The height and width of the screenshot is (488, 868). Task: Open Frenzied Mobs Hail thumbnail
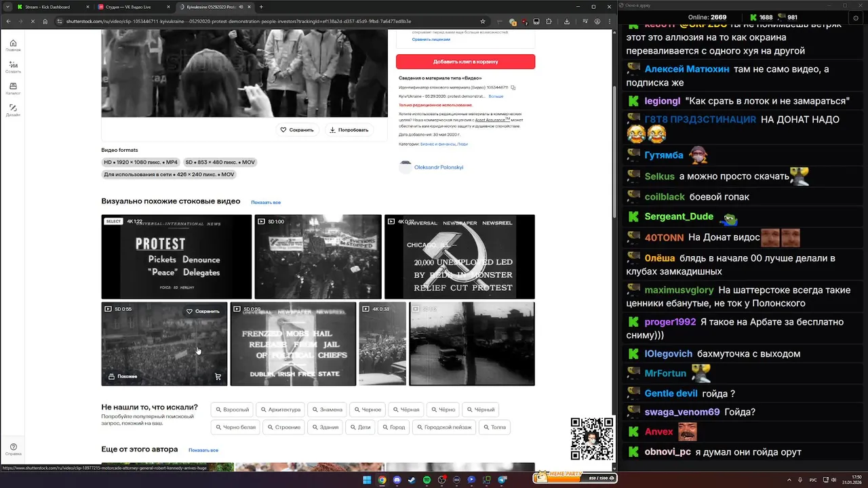click(293, 344)
